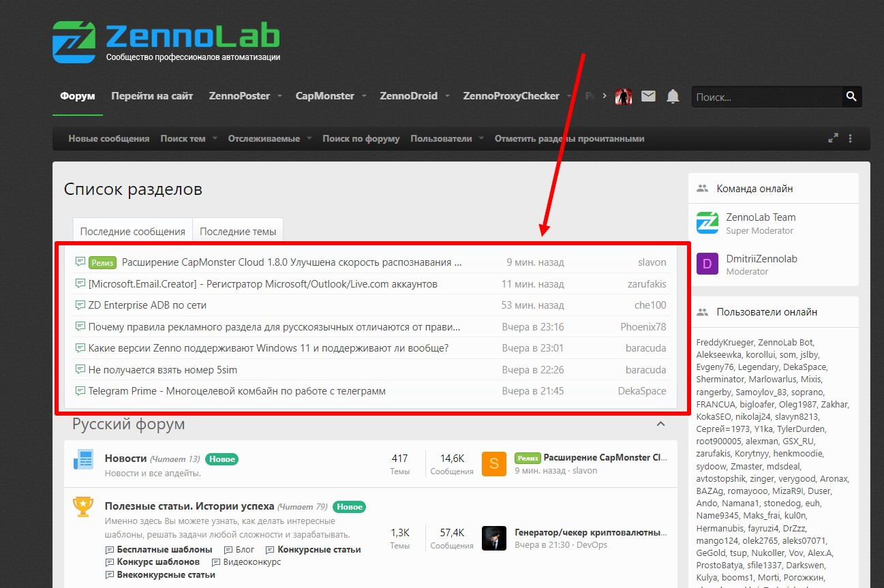
Task: Open the Видеоконкурс subforum
Action: pyautogui.click(x=252, y=562)
